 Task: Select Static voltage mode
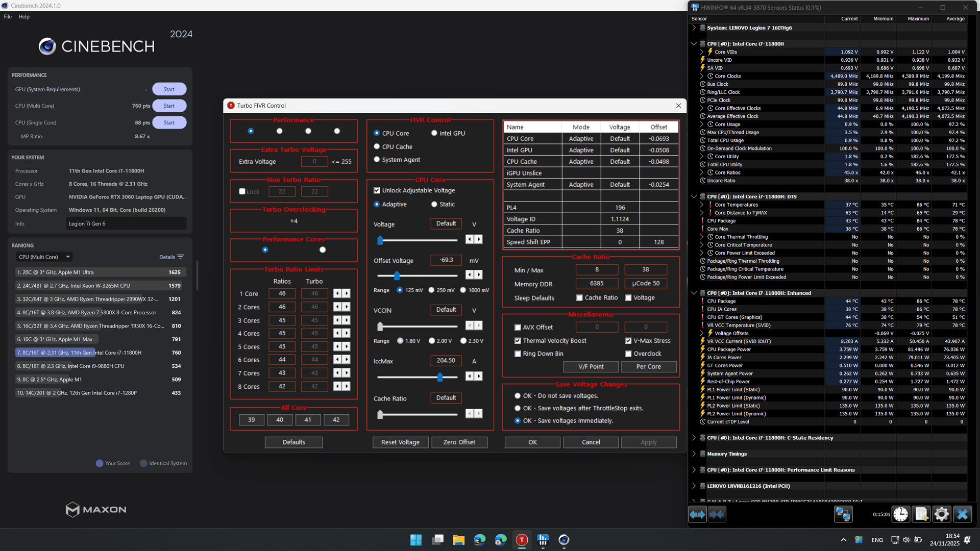click(x=434, y=204)
